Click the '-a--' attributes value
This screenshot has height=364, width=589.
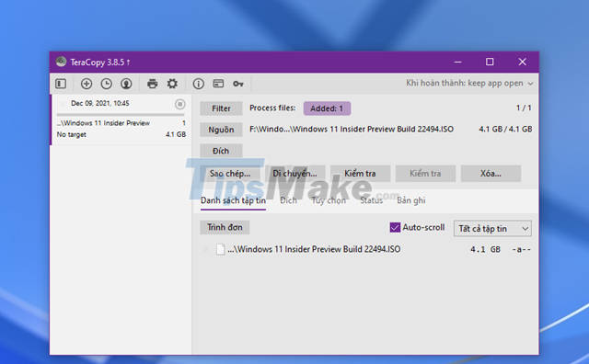[x=522, y=249]
